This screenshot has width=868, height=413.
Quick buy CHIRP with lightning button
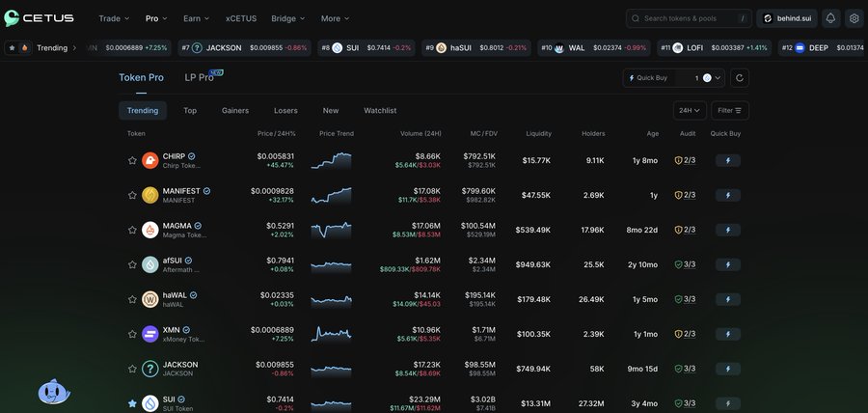click(728, 160)
